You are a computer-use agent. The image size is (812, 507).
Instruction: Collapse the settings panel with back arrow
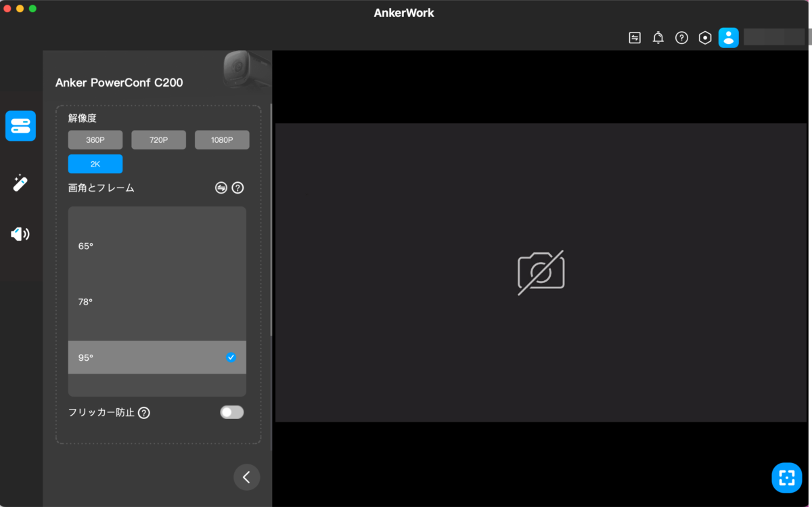point(246,477)
